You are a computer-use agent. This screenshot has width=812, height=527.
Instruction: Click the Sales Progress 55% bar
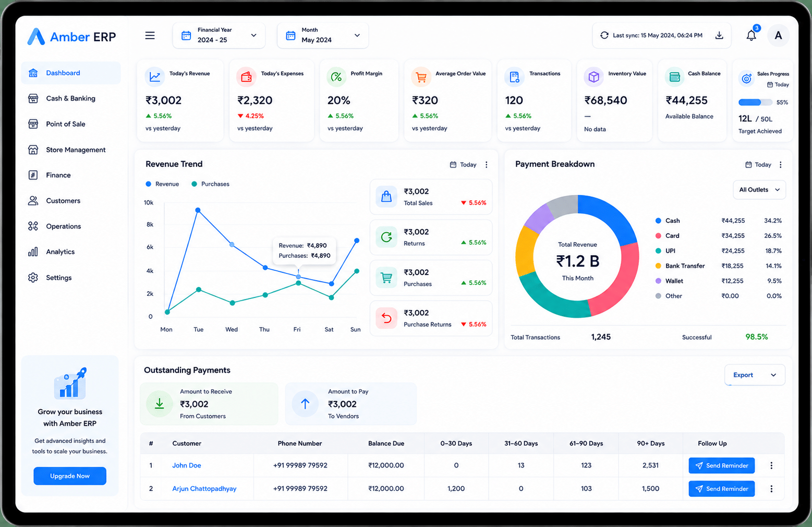coord(756,102)
